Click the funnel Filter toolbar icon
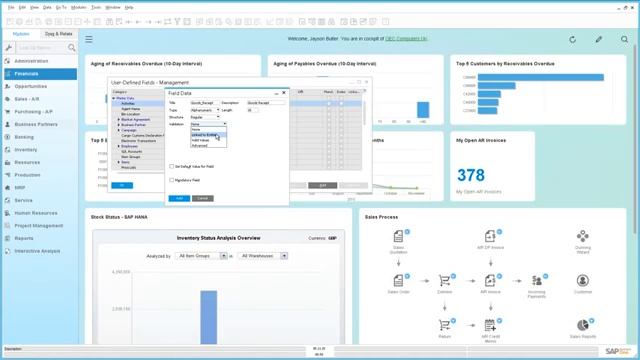640x360 pixels. click(178, 22)
